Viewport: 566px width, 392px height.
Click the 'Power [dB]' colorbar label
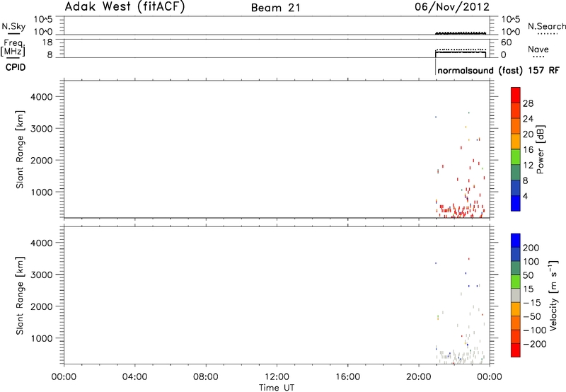click(x=541, y=149)
